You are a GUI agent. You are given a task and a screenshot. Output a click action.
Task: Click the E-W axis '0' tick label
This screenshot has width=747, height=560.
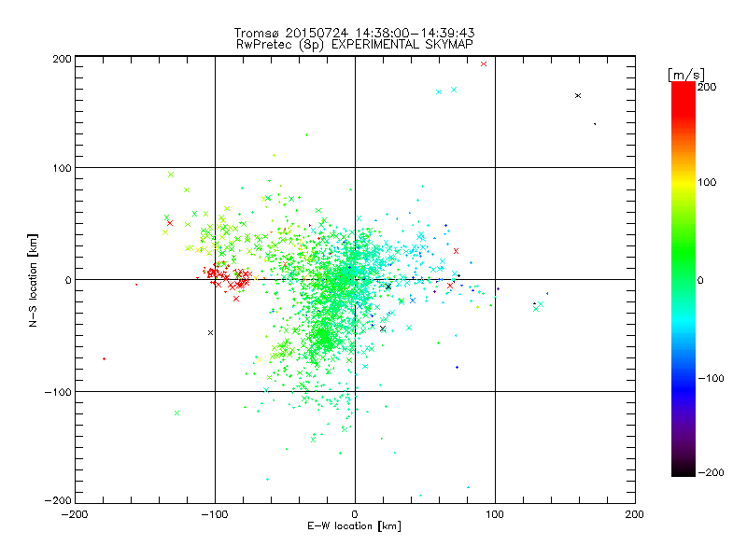[355, 514]
